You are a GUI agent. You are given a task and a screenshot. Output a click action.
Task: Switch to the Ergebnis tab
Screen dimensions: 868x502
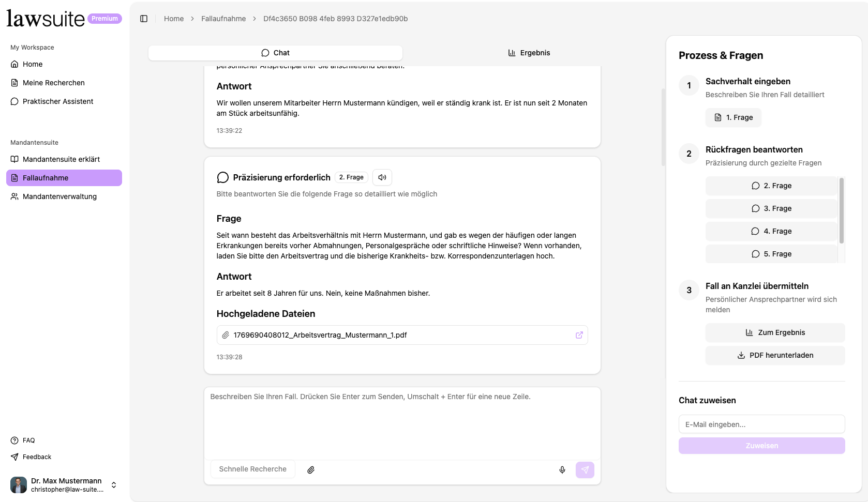pos(529,53)
